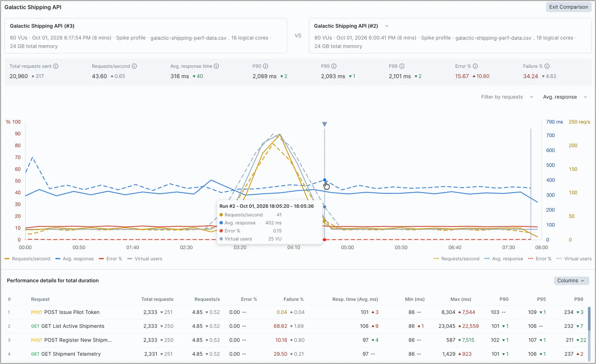The width and height of the screenshot is (596, 364).
Task: Toggle solid Error % legend series
Action: coord(111,259)
